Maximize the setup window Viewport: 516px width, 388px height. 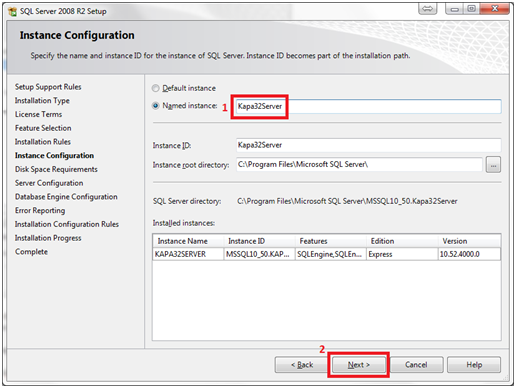pos(471,9)
